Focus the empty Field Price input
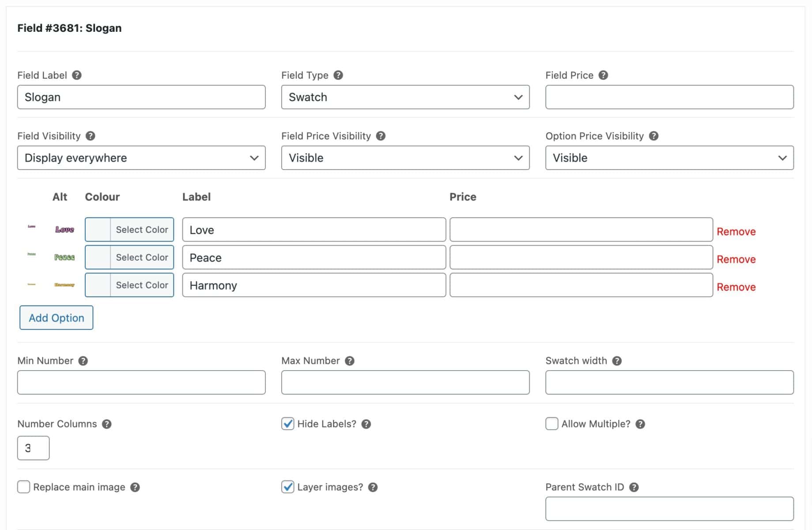The image size is (812, 530). coord(669,97)
